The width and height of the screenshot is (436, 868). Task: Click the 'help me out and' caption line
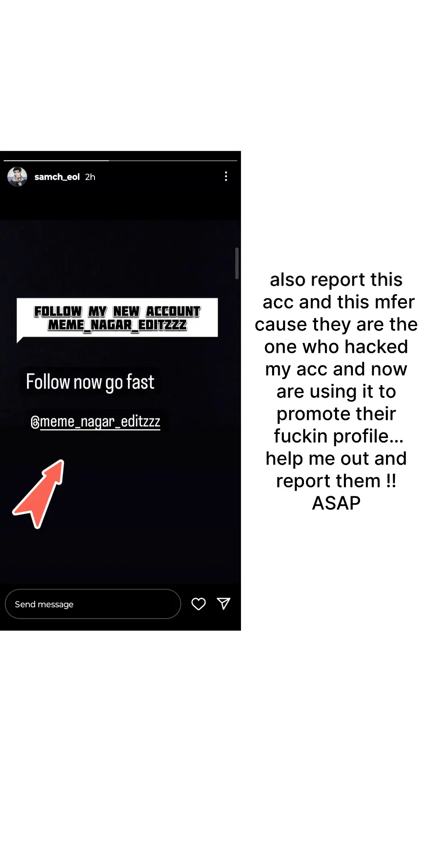pos(336,459)
